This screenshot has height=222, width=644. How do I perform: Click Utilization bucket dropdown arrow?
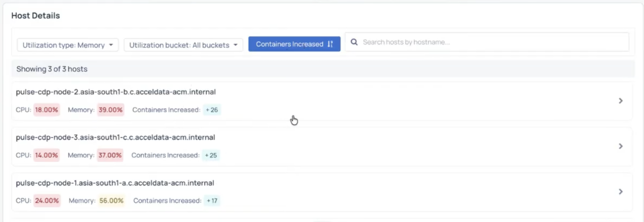[236, 45]
